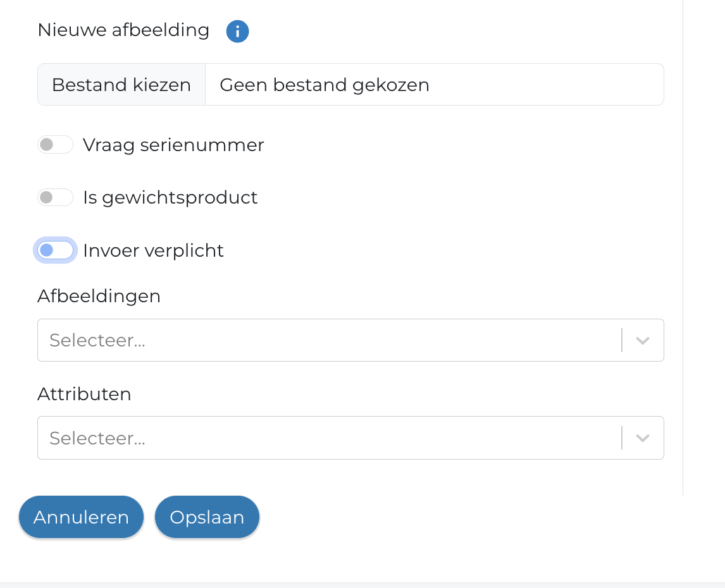Toggle the Is gewichtsproduct switch

56,198
